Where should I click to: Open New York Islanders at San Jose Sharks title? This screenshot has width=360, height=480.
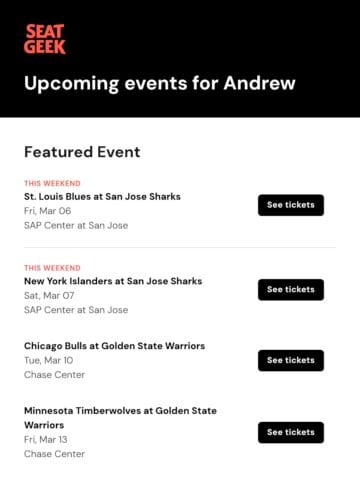[x=113, y=281]
